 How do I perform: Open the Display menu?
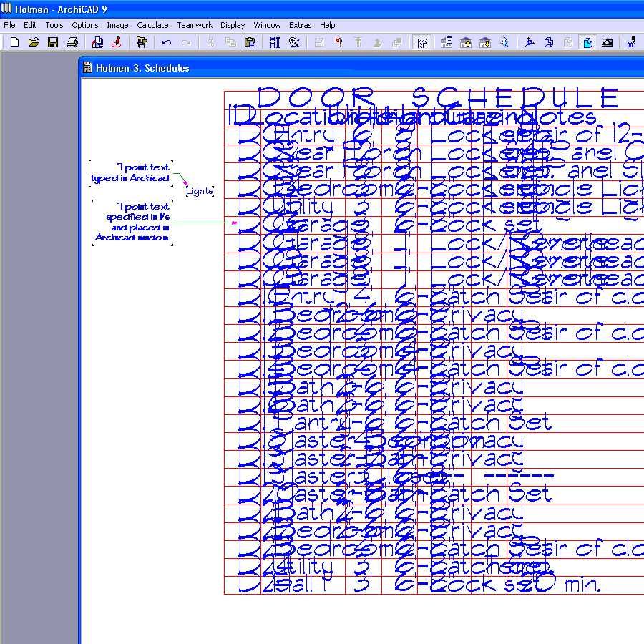(233, 25)
